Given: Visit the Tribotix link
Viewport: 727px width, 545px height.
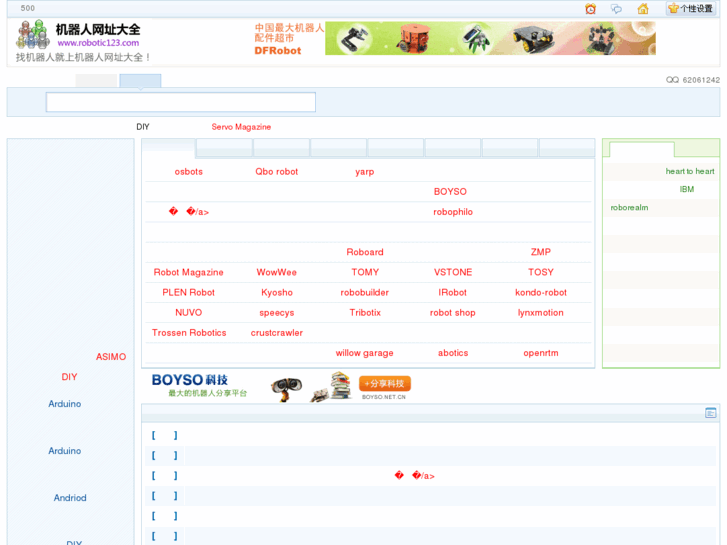Looking at the screenshot, I should pyautogui.click(x=365, y=313).
